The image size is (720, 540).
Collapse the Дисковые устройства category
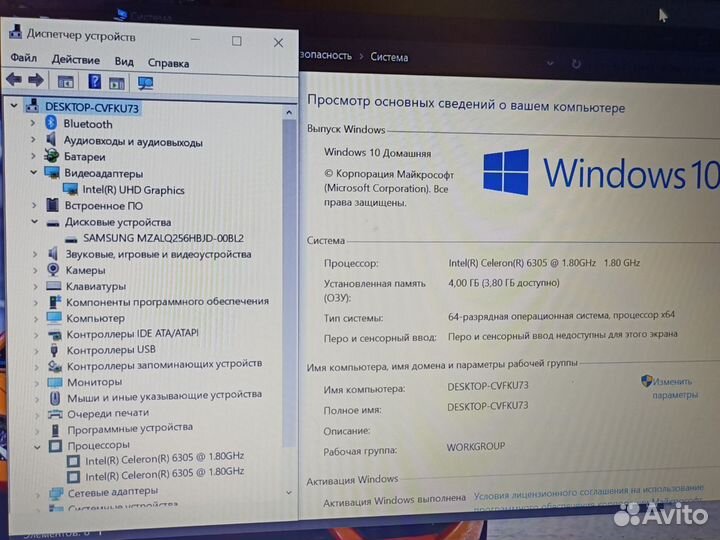point(34,222)
